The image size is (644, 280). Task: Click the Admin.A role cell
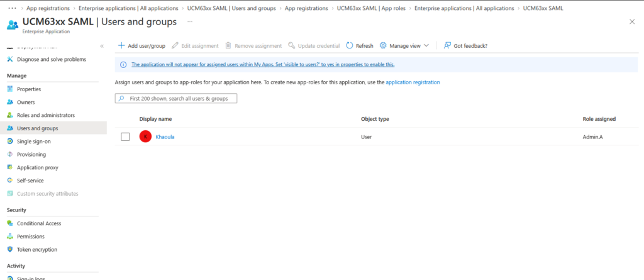coord(592,137)
